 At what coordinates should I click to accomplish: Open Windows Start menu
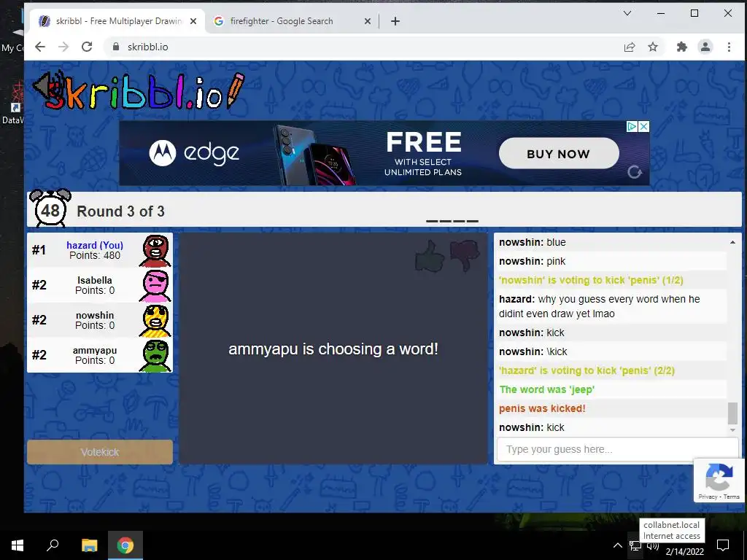click(x=18, y=545)
